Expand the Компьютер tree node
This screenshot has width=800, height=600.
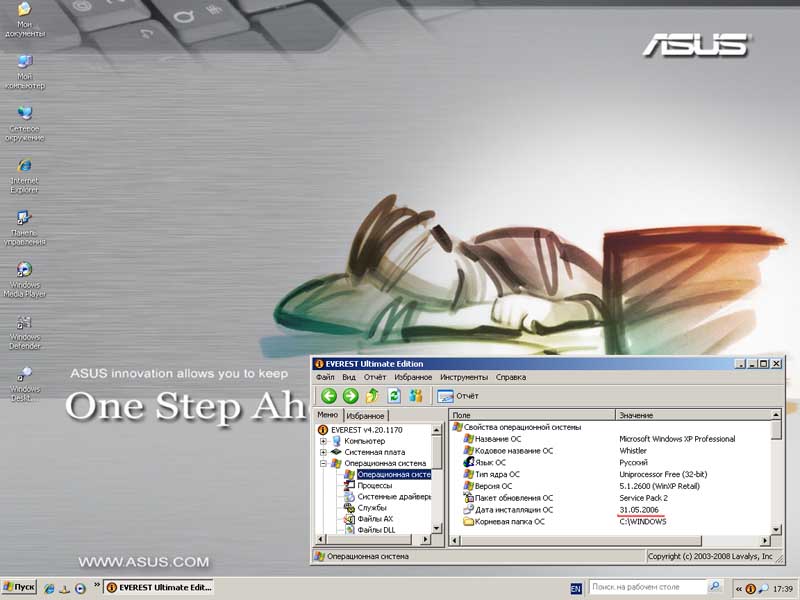click(x=324, y=441)
